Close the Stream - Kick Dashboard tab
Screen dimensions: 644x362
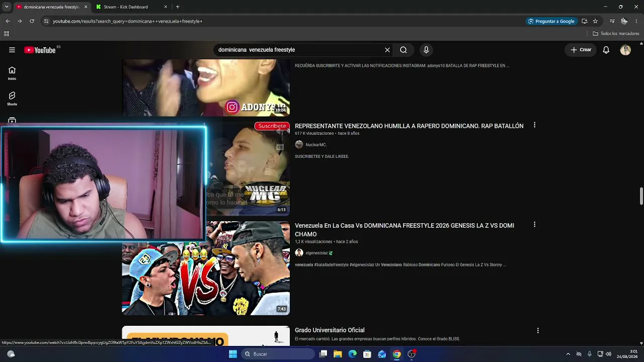(x=166, y=7)
